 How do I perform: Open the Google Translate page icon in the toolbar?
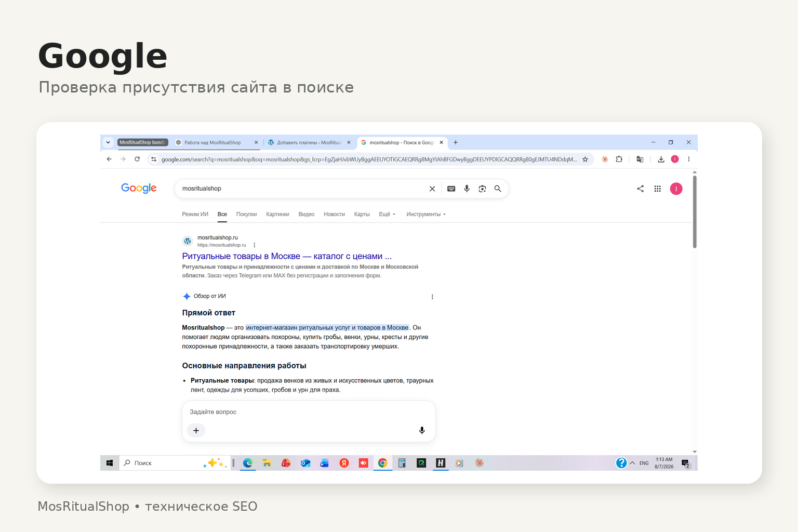point(640,159)
